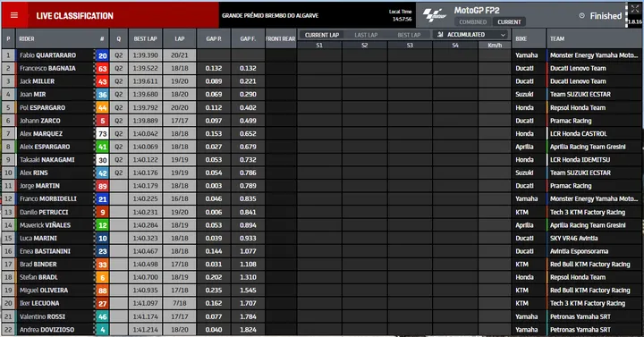644x337 pixels.
Task: Click the session clock icon beside Finished
Action: click(581, 15)
